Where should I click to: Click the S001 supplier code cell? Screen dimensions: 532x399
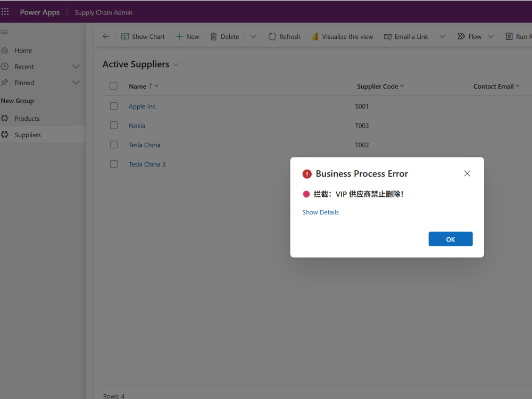(362, 106)
